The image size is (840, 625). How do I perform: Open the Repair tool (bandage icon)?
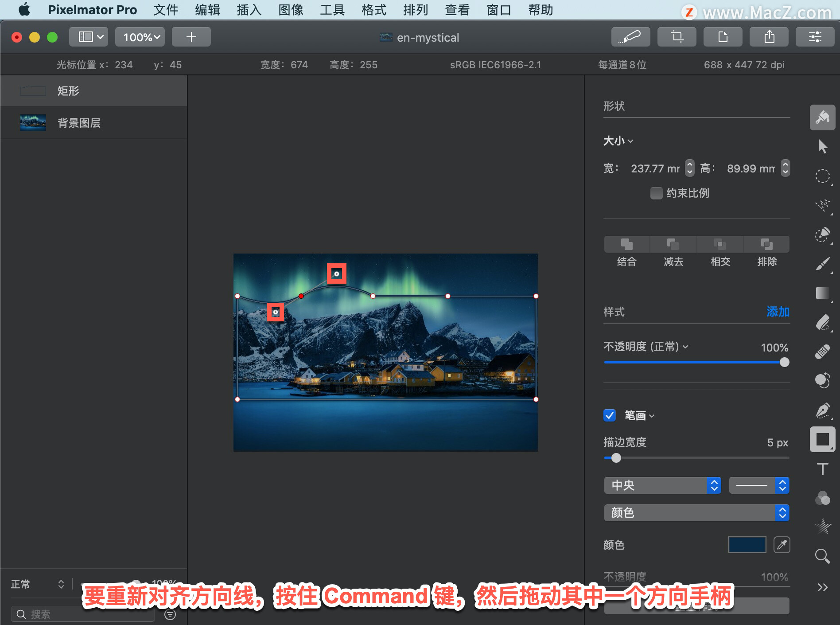[822, 352]
